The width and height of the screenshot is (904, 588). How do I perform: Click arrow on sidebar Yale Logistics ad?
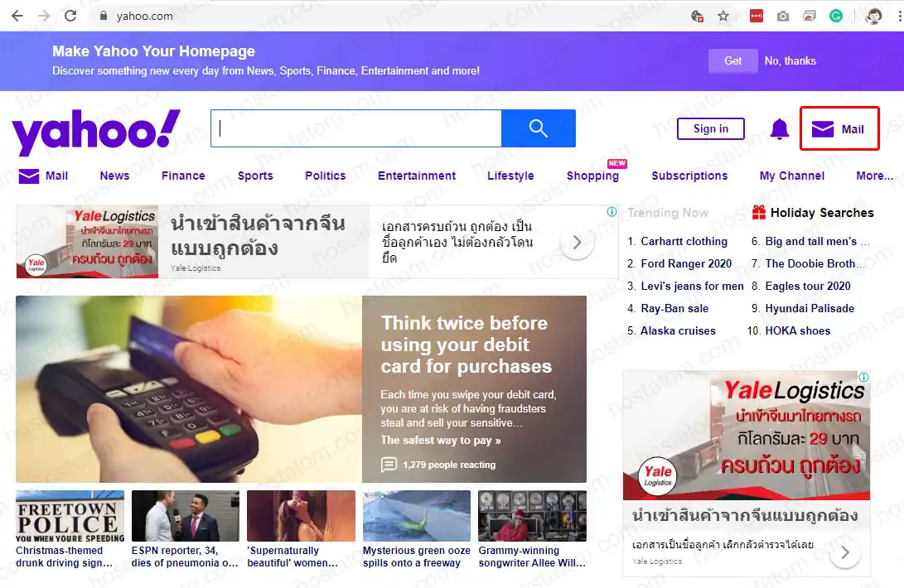click(x=844, y=552)
